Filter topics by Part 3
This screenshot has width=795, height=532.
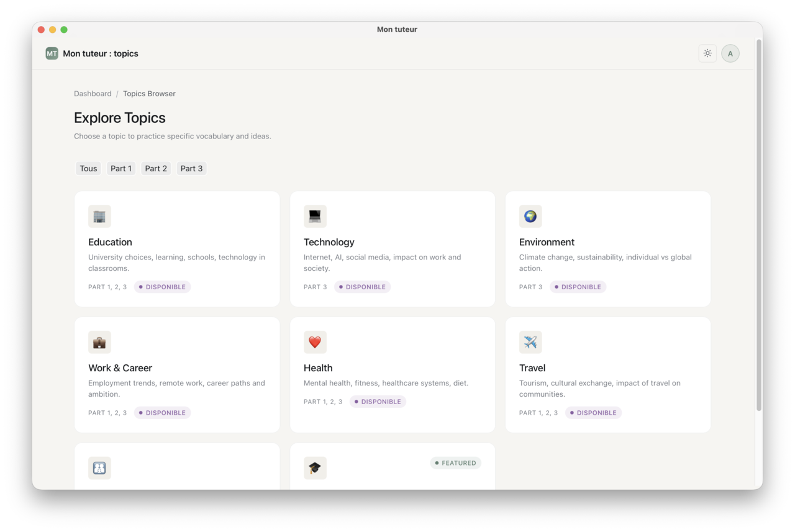pyautogui.click(x=191, y=168)
